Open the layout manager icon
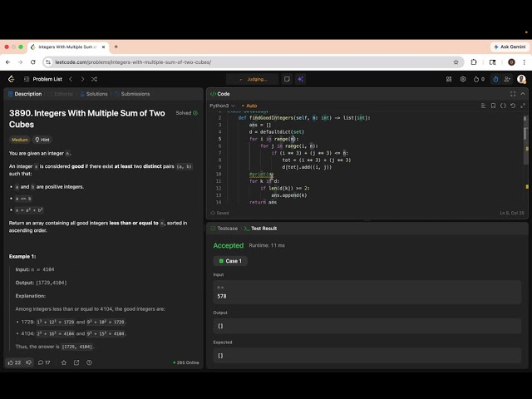This screenshot has width=532, height=399. click(x=449, y=79)
